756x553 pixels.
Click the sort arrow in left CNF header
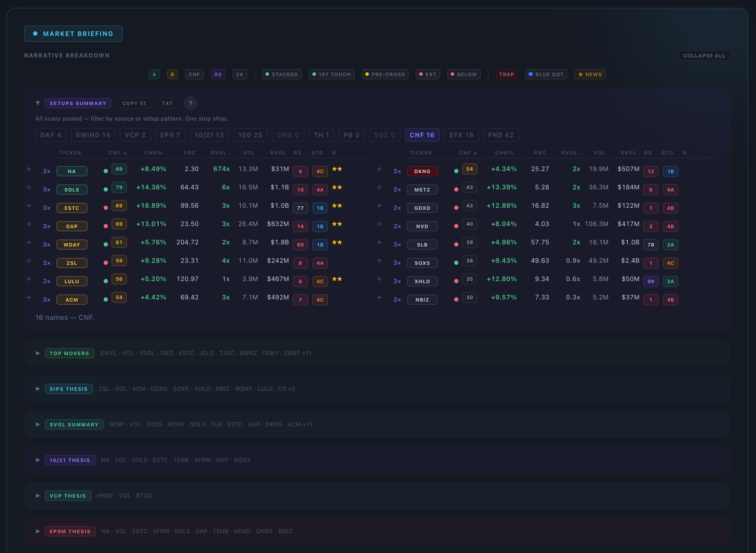click(x=125, y=153)
